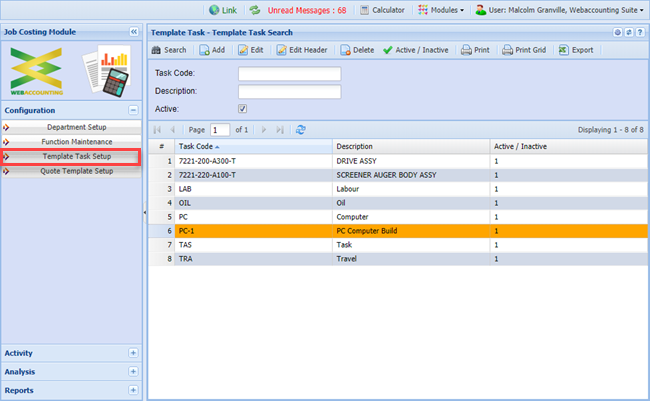Toggle Active / Inactive status button
This screenshot has width=650, height=401.
(418, 50)
